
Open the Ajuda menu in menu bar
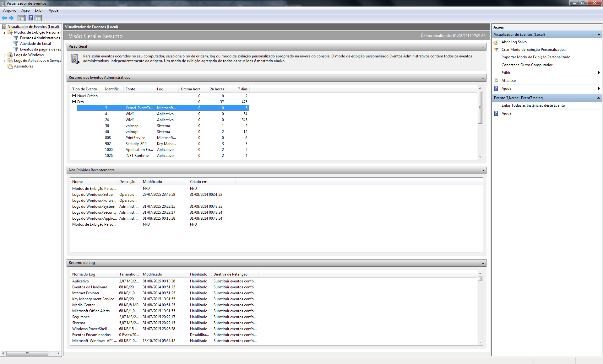pyautogui.click(x=53, y=10)
